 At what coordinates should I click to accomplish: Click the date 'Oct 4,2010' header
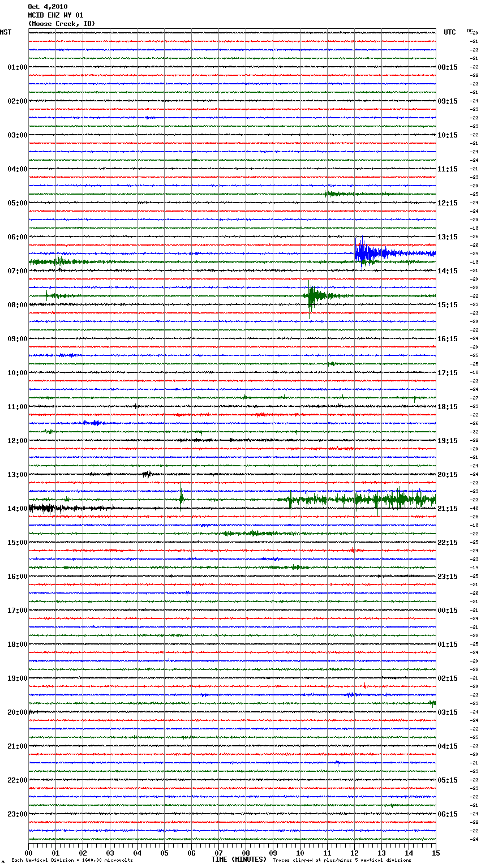[48, 7]
